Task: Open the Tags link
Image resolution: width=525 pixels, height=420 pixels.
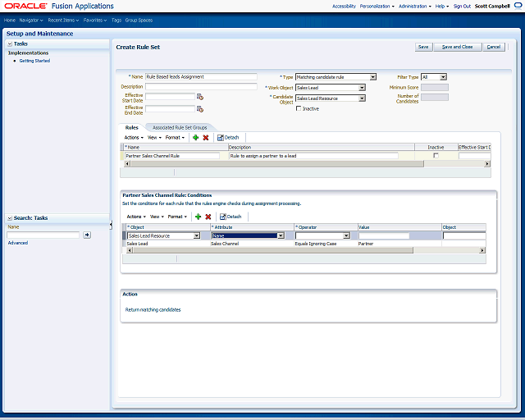Action: pos(116,20)
